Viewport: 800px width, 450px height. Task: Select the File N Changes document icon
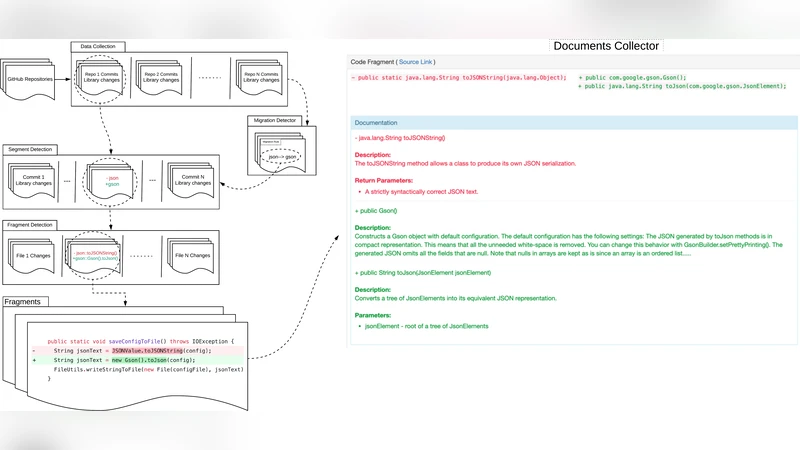click(x=189, y=257)
